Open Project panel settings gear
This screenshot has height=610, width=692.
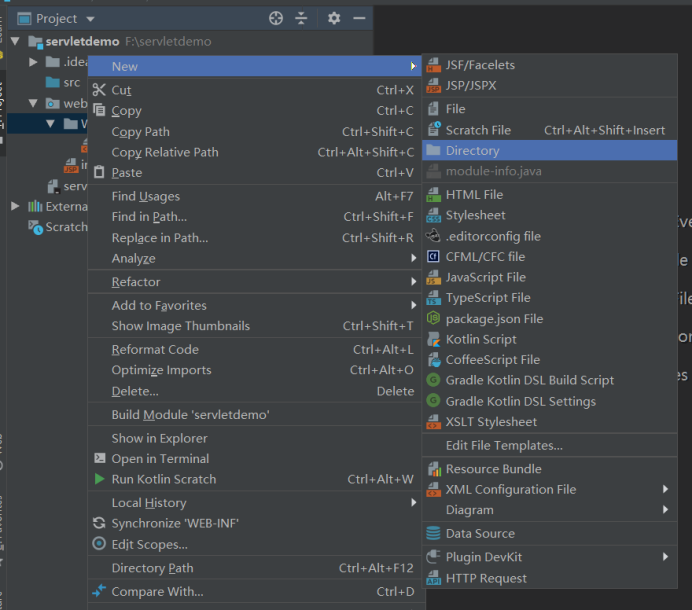pyautogui.click(x=334, y=18)
